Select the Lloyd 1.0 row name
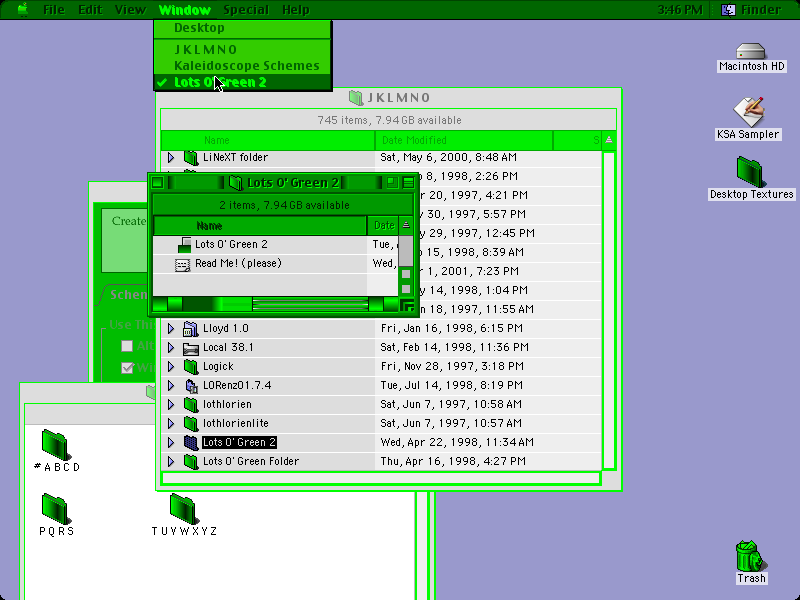 pyautogui.click(x=226, y=329)
